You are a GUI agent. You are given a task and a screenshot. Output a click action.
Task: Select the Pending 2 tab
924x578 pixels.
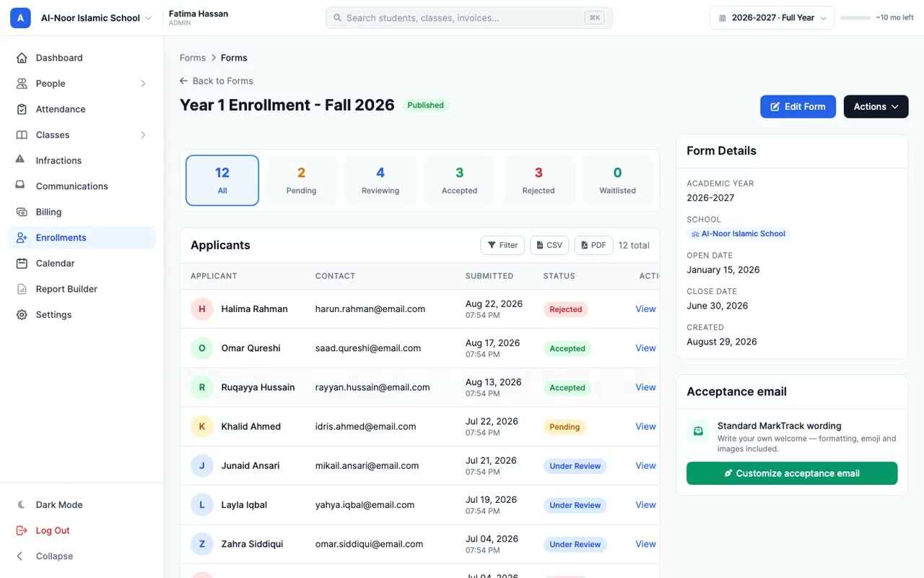(301, 181)
